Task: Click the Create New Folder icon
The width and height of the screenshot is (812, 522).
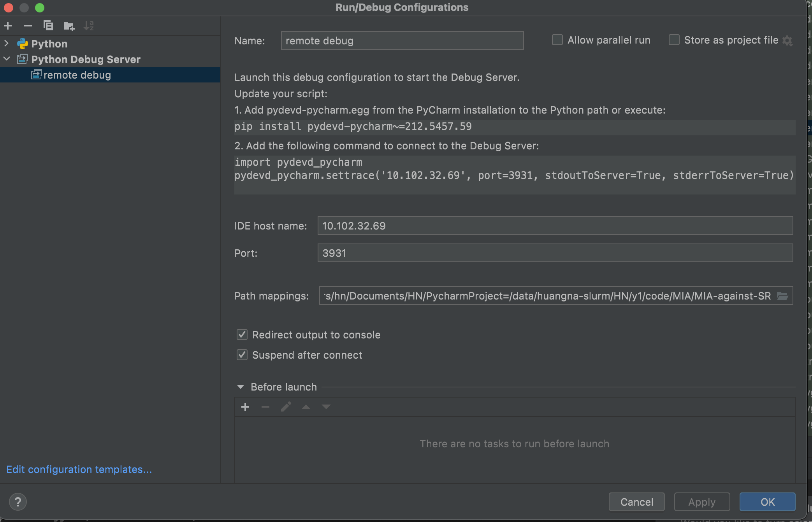Action: 69,26
